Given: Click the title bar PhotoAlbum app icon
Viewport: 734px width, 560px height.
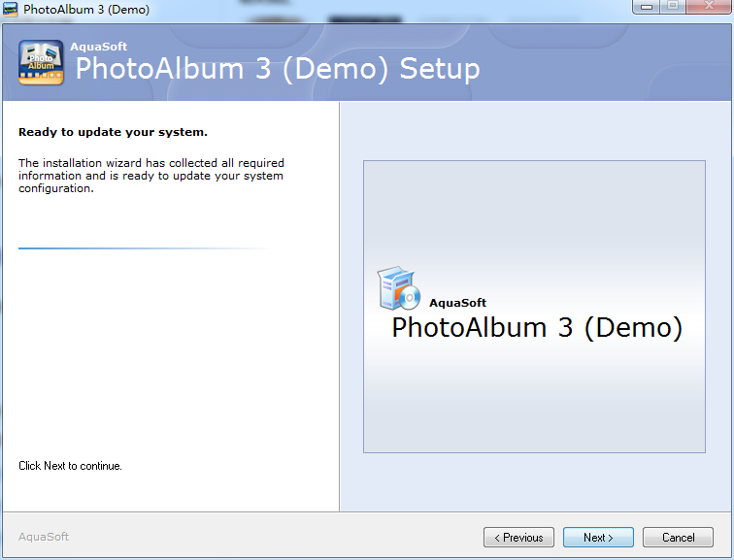Looking at the screenshot, I should click(x=10, y=10).
